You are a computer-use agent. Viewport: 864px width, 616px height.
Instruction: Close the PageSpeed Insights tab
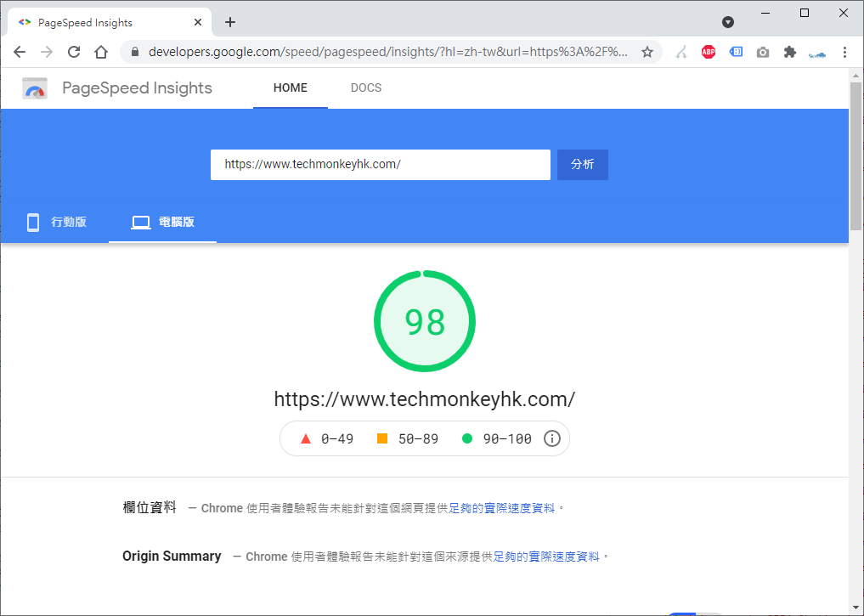point(198,23)
